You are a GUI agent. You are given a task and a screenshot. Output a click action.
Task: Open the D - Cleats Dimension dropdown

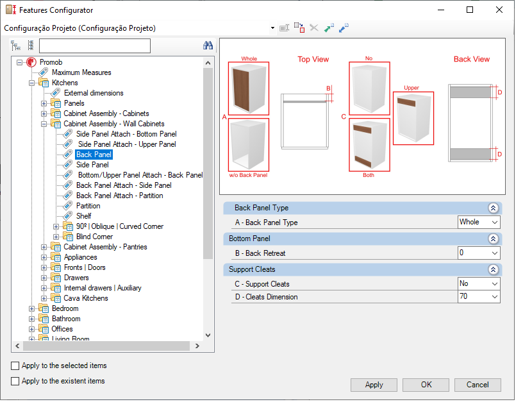495,297
